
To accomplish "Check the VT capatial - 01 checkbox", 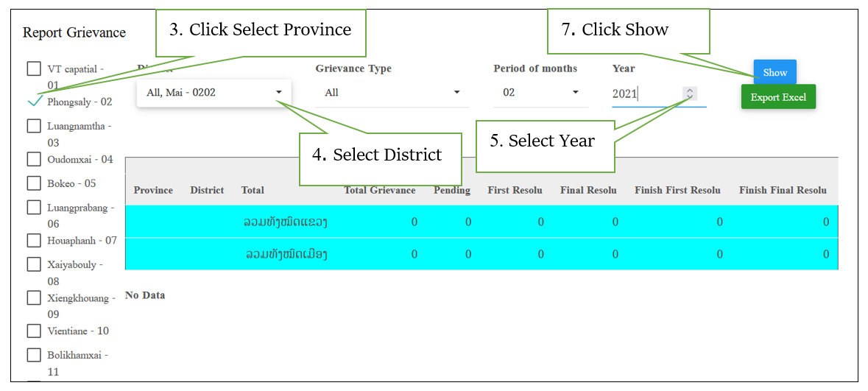I will 34,68.
